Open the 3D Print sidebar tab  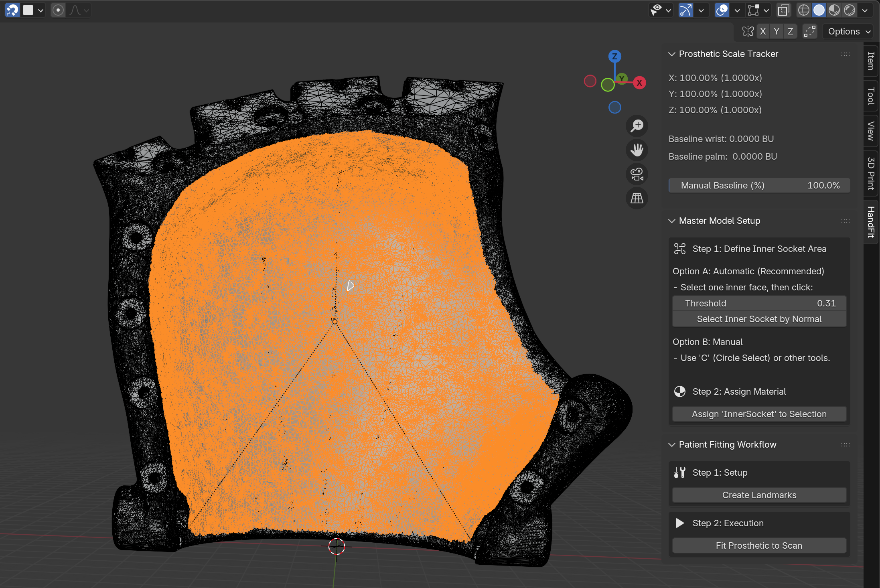coord(871,173)
